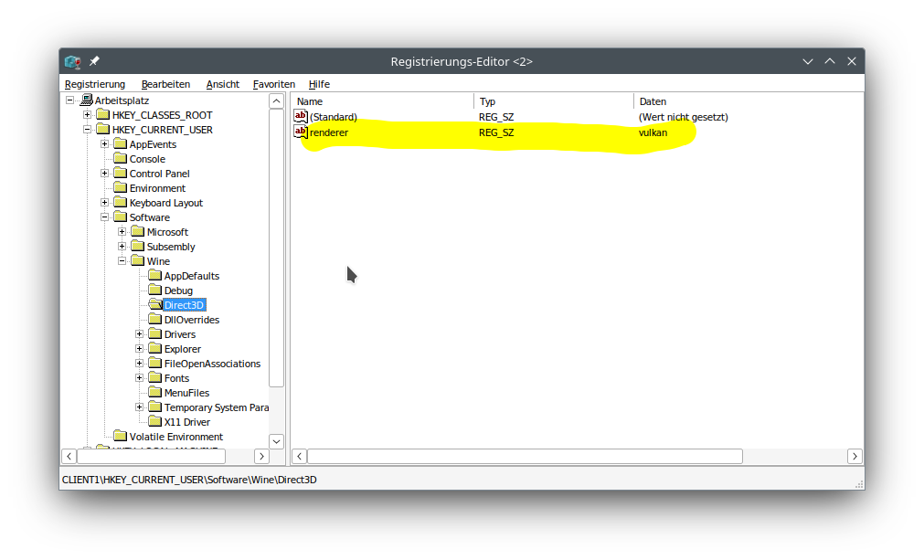Click the tree pane scroll down arrow

(x=276, y=441)
